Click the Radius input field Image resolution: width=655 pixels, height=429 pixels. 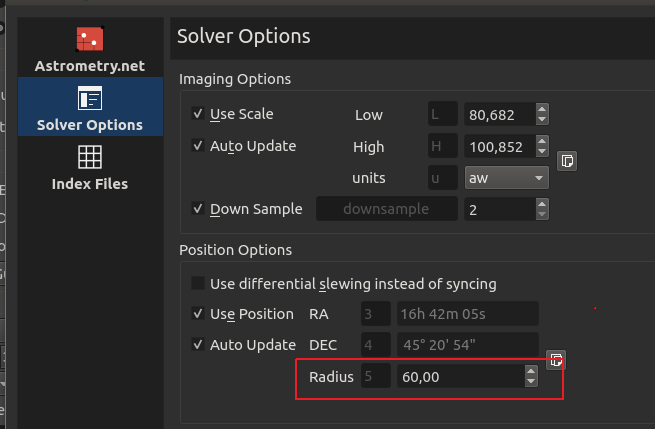tap(458, 377)
